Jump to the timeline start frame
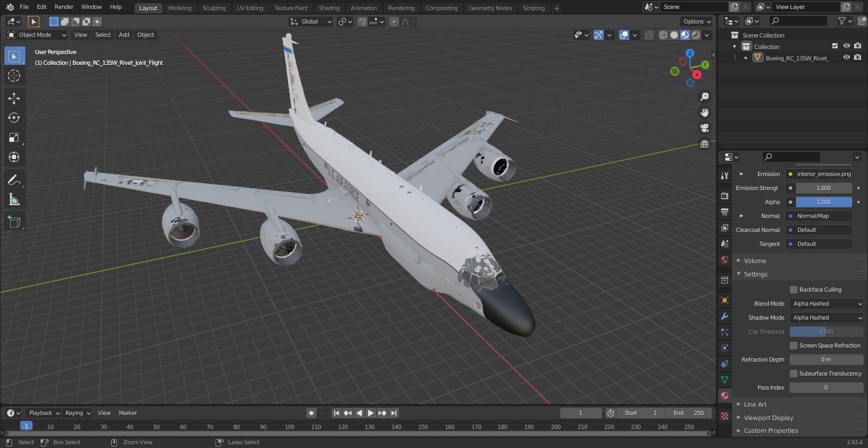Image resolution: width=868 pixels, height=448 pixels. (x=337, y=413)
